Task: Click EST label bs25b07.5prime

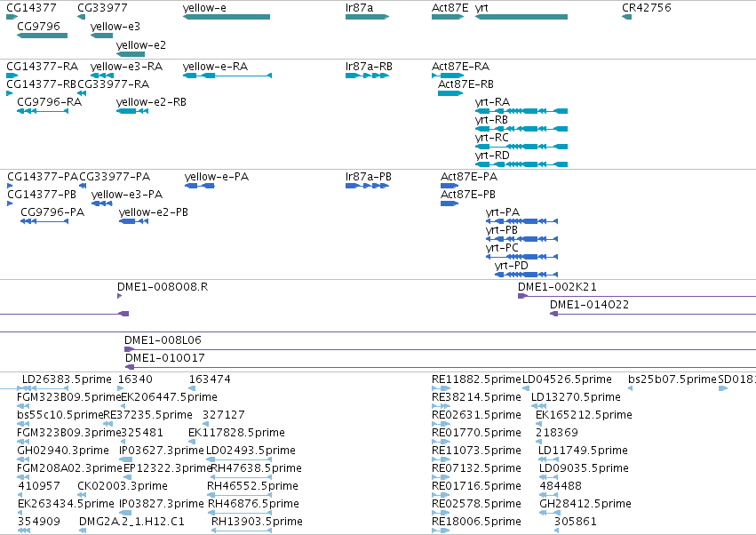Action: pyautogui.click(x=672, y=379)
